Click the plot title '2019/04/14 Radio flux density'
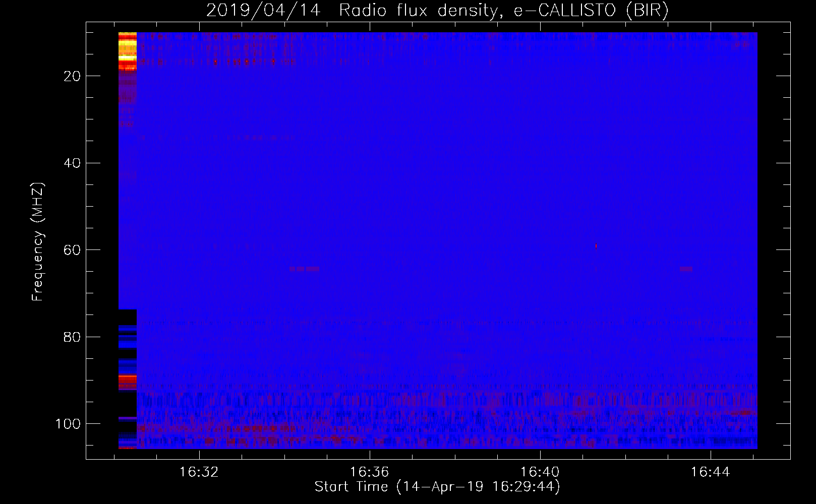This screenshot has width=816, height=504. (437, 10)
